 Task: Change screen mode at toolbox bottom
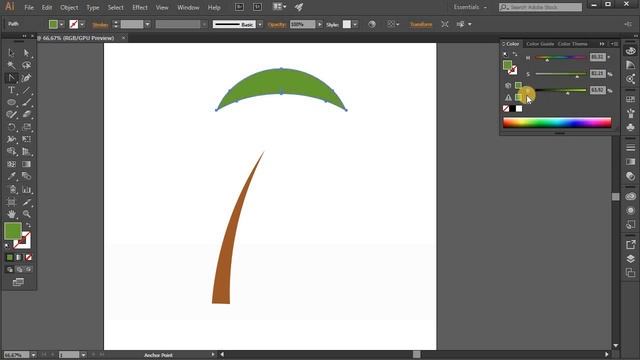click(18, 282)
